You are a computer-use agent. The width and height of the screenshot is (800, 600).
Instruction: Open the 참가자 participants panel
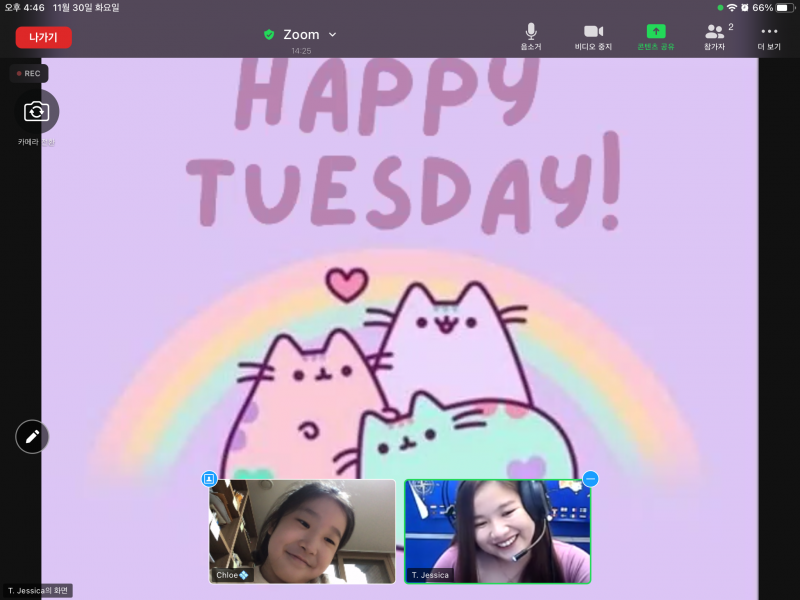click(x=715, y=36)
